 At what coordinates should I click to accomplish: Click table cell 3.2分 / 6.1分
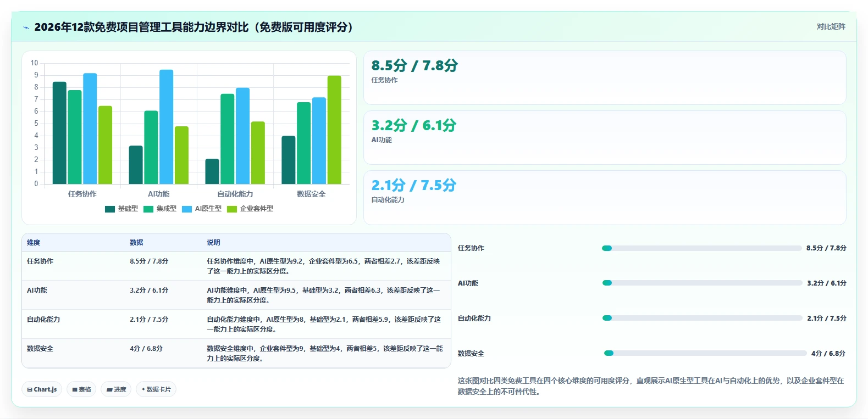pyautogui.click(x=149, y=290)
